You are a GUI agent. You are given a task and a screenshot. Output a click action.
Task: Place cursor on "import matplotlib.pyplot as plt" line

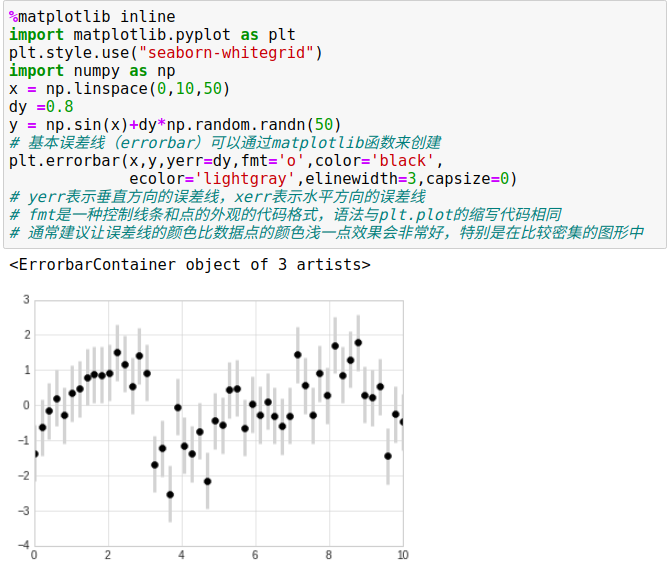coord(152,35)
